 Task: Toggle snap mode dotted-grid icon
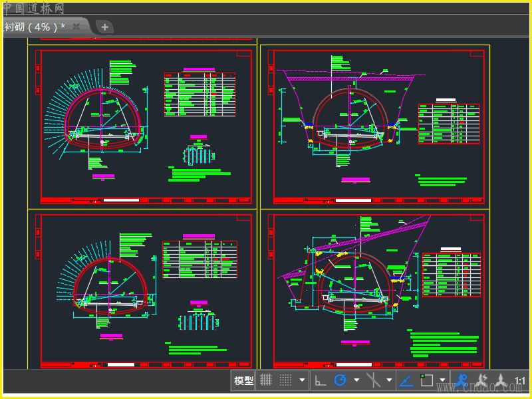[285, 380]
